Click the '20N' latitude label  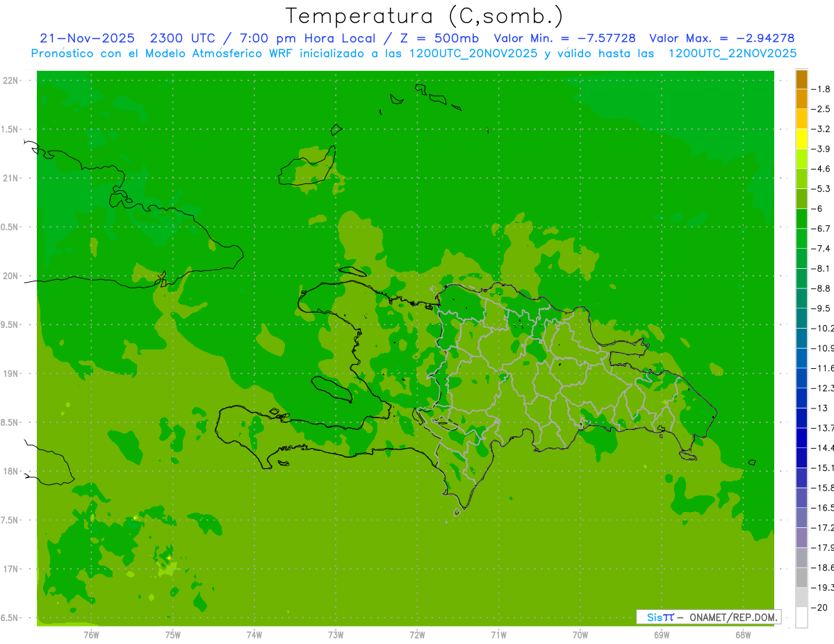10,276
